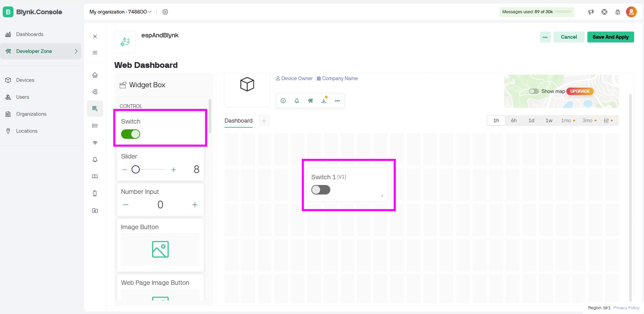Toggle the Show map switch
This screenshot has width=644, height=314.
click(x=534, y=91)
